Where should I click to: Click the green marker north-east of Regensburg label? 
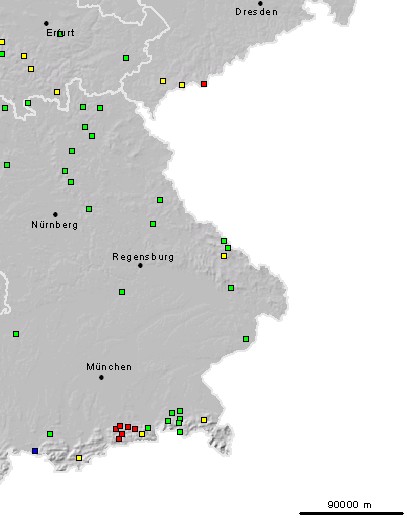click(x=153, y=224)
